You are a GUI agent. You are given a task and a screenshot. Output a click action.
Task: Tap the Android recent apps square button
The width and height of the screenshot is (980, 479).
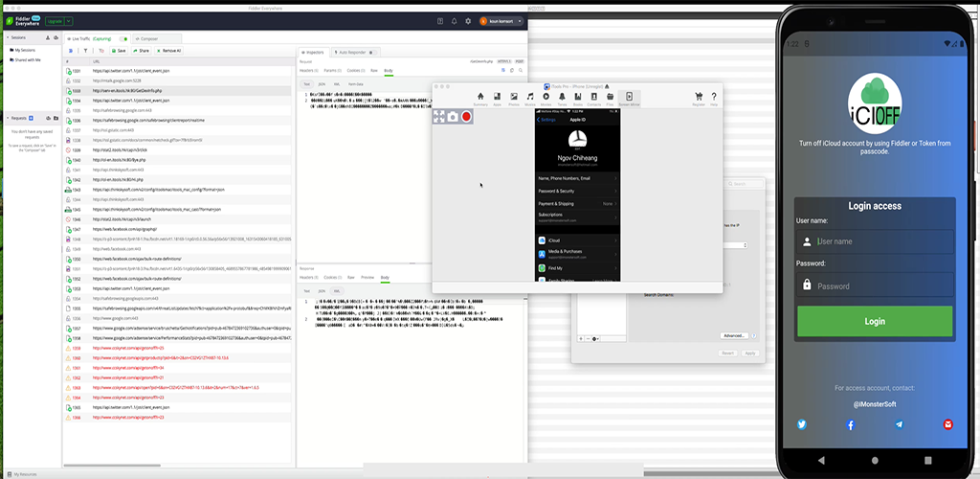(928, 460)
